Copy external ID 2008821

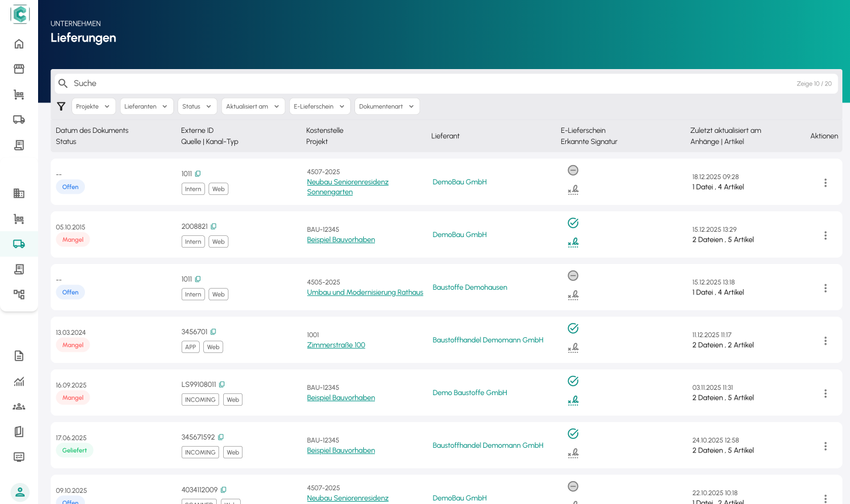214,227
